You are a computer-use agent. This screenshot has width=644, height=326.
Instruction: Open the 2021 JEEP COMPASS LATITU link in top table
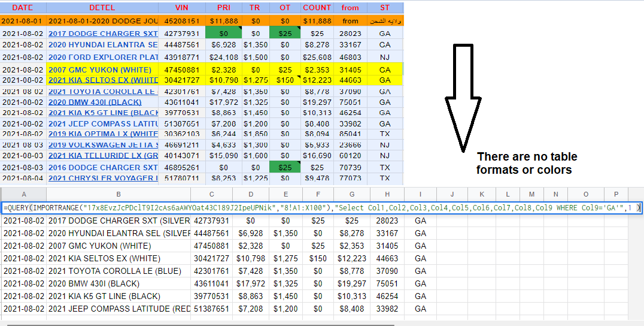[103, 123]
